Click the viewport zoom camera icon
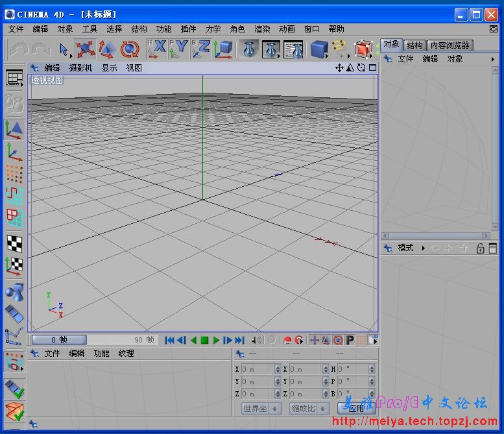Screen dimensions: 504x434 point(350,68)
